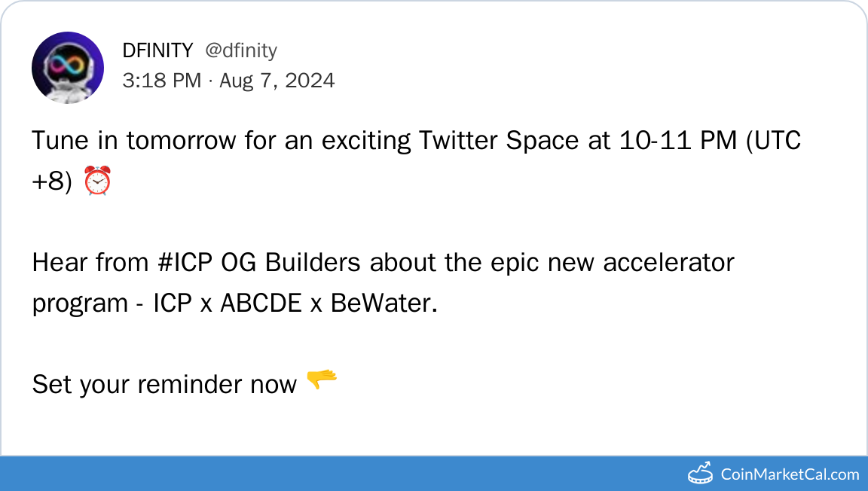The image size is (868, 491).
Task: Click the yellow pointing hand emoji
Action: coord(322,381)
